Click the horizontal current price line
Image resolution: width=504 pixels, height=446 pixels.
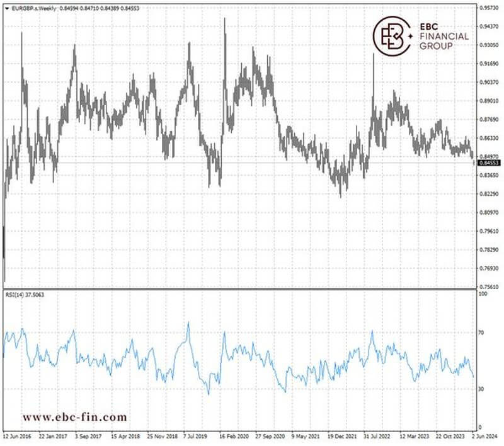tap(252, 163)
